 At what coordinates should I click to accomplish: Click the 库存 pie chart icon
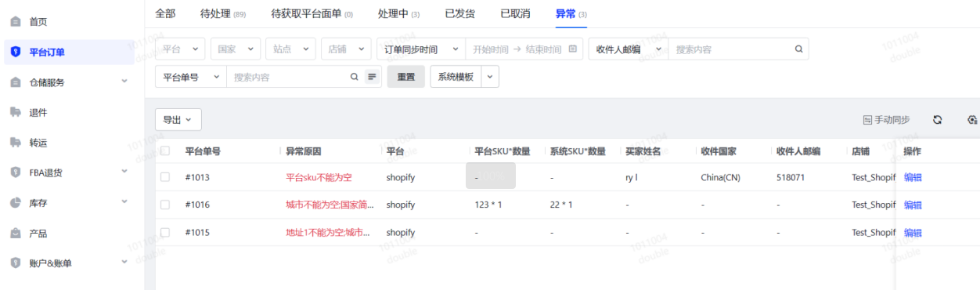16,203
